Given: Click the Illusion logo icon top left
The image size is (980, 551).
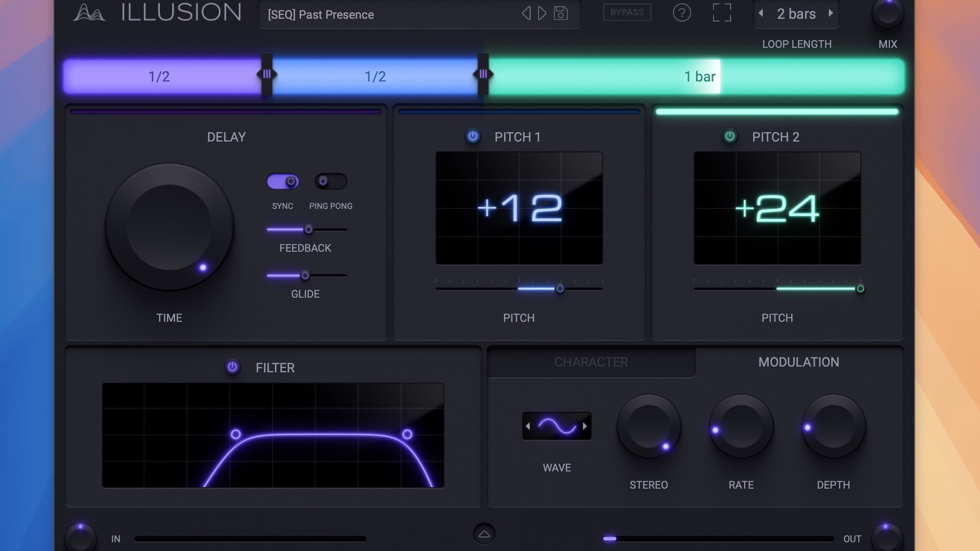Looking at the screenshot, I should [89, 13].
